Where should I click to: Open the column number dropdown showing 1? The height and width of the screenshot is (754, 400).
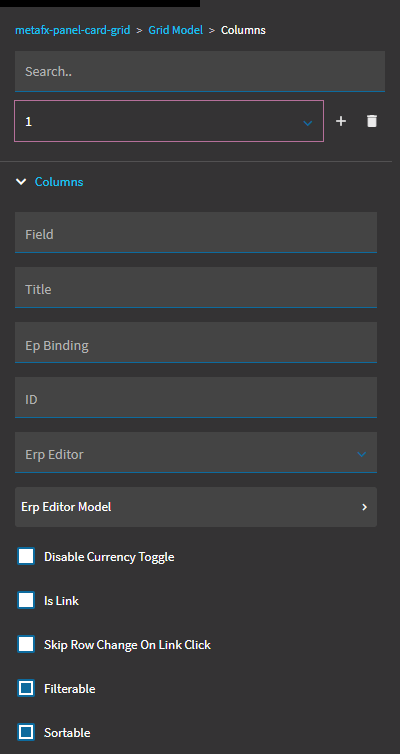click(169, 121)
